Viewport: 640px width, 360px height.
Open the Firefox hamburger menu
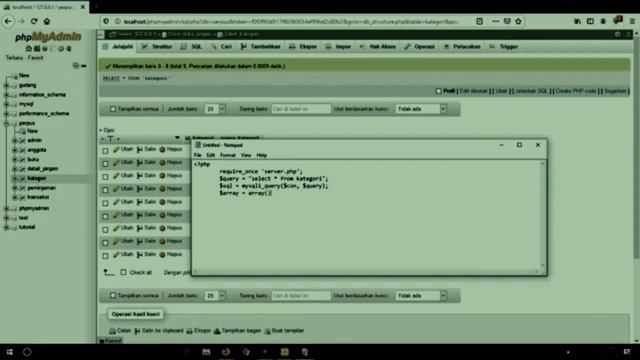point(632,21)
